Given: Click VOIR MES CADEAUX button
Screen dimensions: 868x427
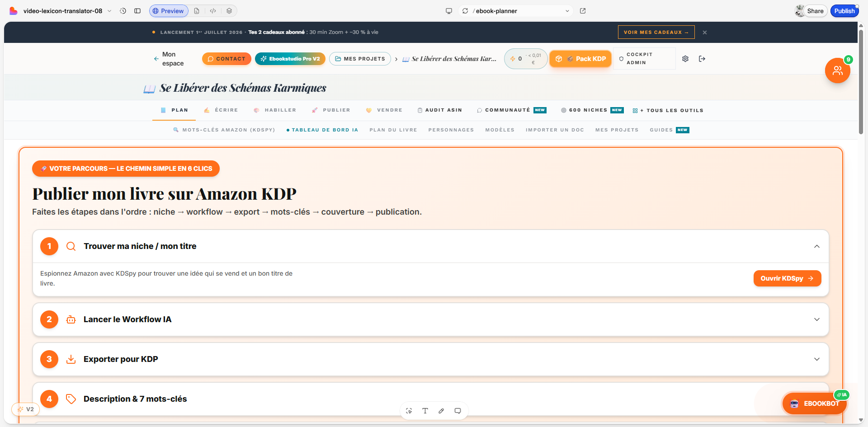Looking at the screenshot, I should point(656,33).
